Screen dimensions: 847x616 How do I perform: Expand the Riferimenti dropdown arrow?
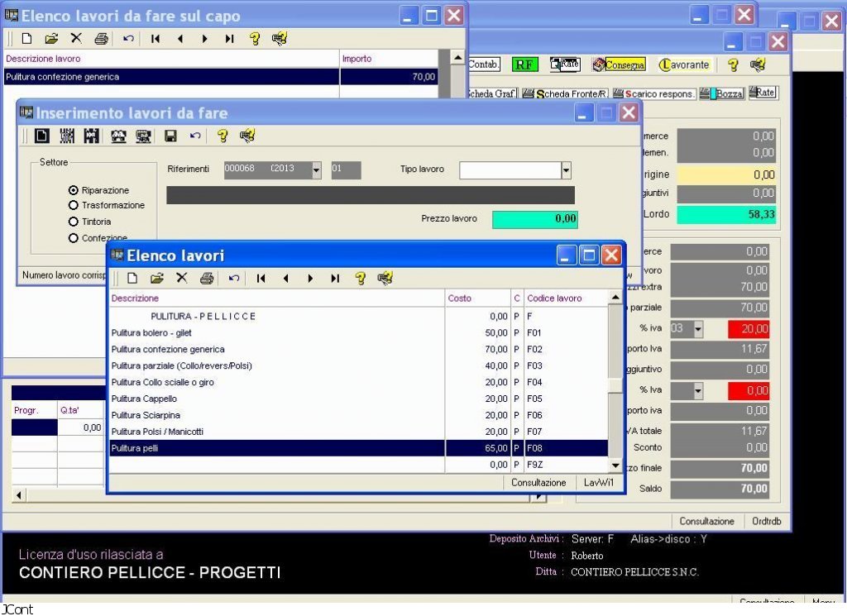point(316,170)
